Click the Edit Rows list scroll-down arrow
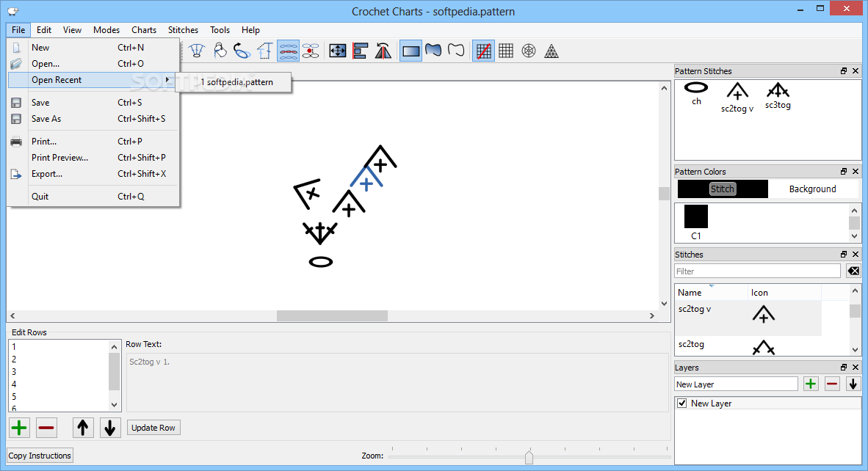 point(114,405)
